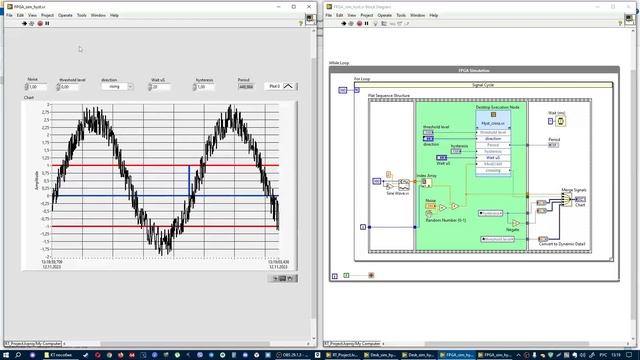The width and height of the screenshot is (640, 360).
Task: Click Plot 0 legend line sample
Action: tap(288, 86)
